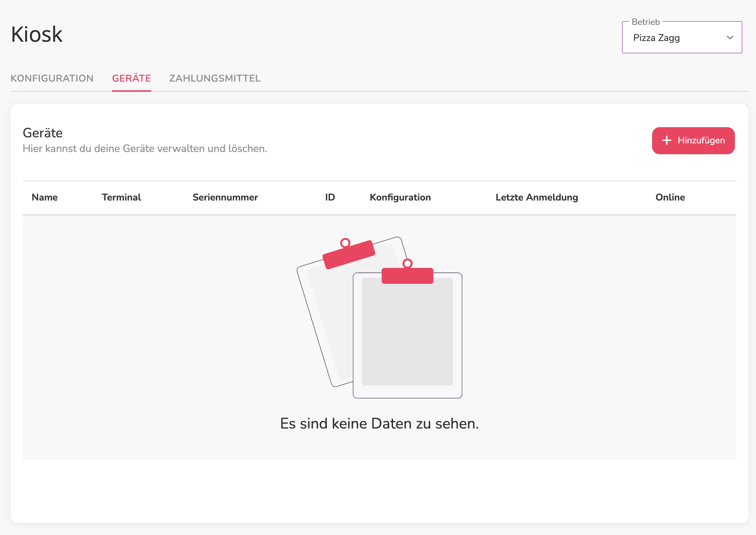
Task: Add a new device with Hinzufügen
Action: tap(693, 140)
